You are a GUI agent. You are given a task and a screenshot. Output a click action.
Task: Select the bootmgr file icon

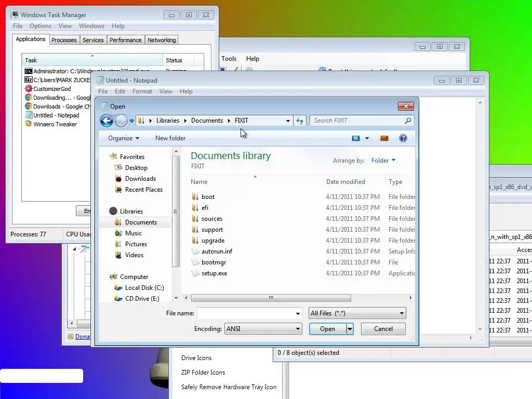coord(195,262)
